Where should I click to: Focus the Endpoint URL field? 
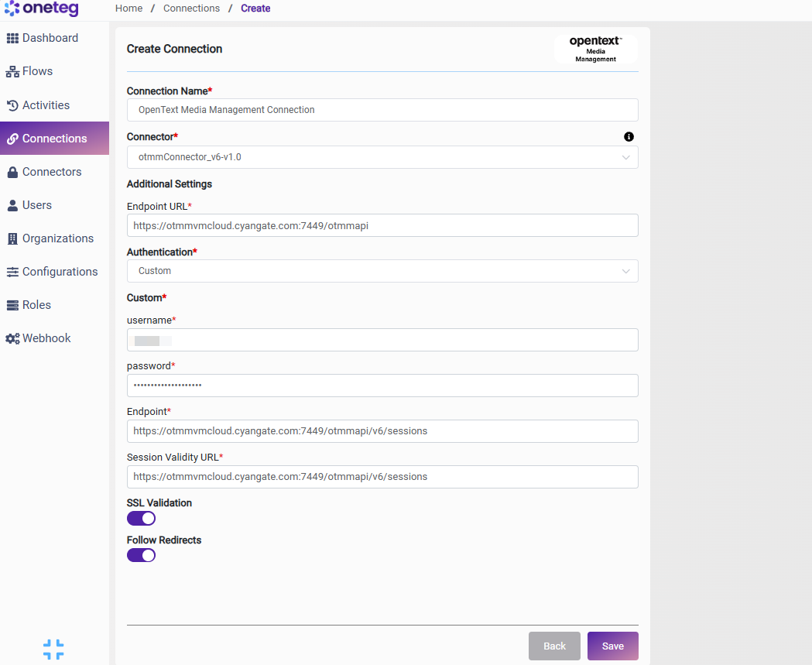pyautogui.click(x=382, y=225)
